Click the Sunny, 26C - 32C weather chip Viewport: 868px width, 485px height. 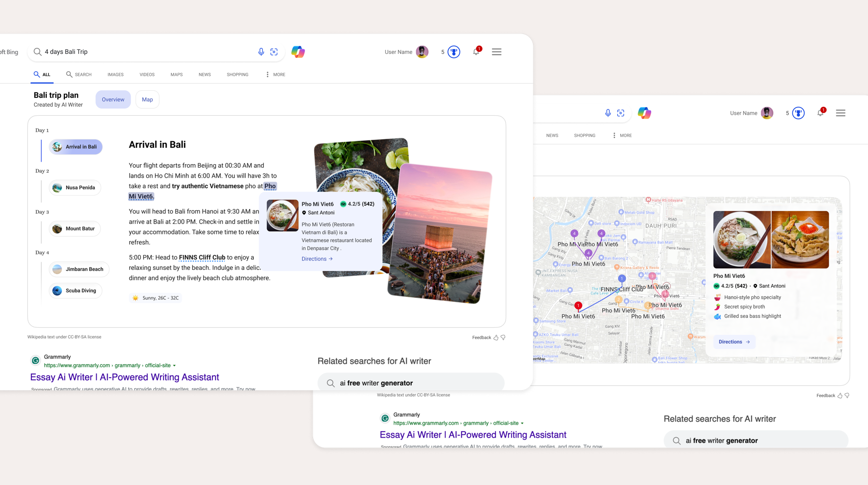(x=156, y=298)
